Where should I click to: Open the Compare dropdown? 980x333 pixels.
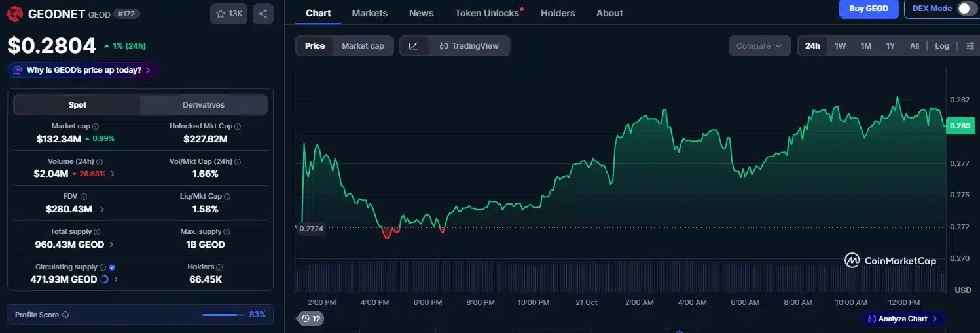pyautogui.click(x=759, y=46)
